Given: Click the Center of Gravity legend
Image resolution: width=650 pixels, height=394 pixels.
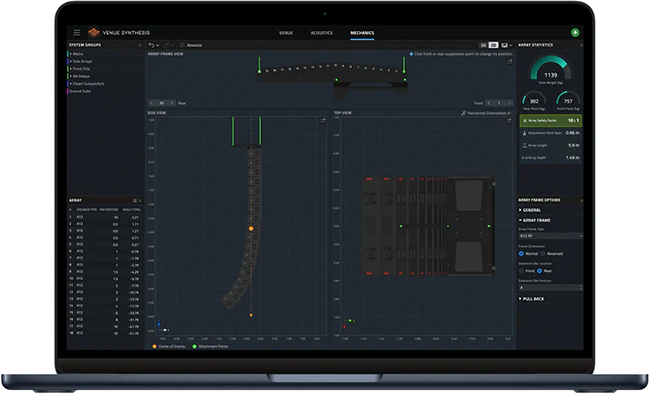Looking at the screenshot, I should coord(169,346).
